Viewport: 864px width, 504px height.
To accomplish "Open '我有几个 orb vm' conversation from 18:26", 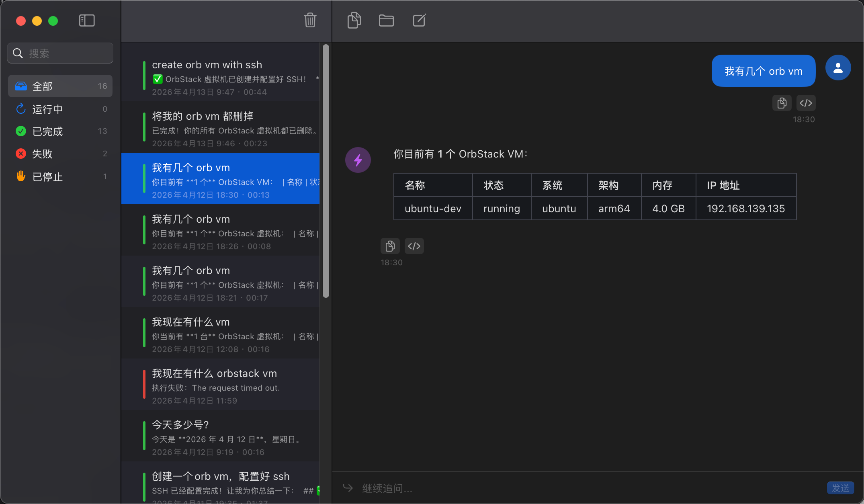I will [221, 230].
